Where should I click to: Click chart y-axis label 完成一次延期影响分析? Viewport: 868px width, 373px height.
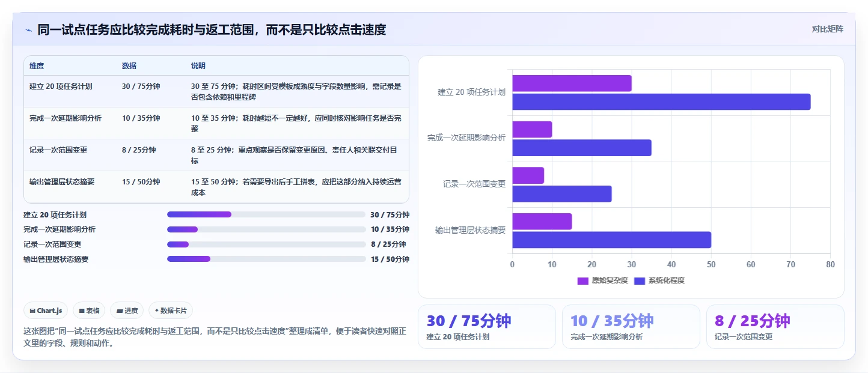click(466, 138)
